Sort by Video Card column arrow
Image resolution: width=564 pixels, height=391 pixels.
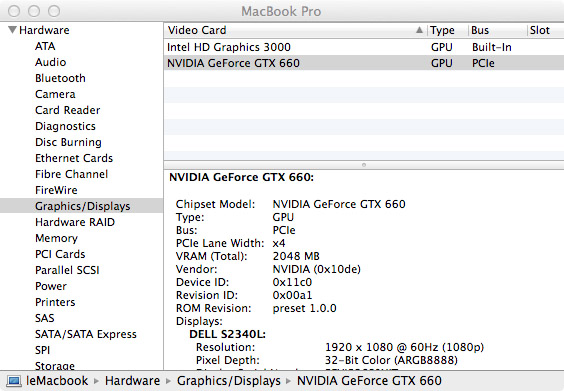tap(419, 30)
